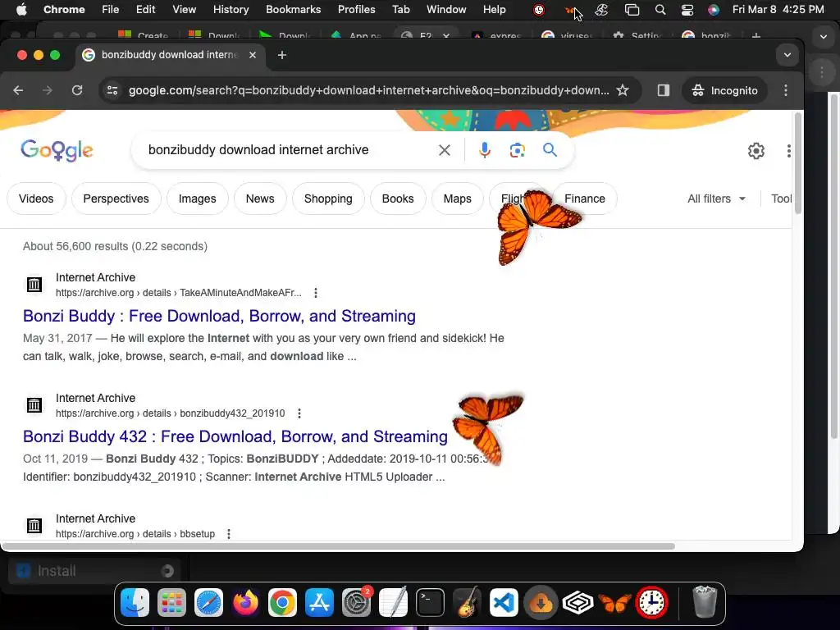Image resolution: width=840 pixels, height=630 pixels.
Task: Filter results by Images
Action: [197, 199]
